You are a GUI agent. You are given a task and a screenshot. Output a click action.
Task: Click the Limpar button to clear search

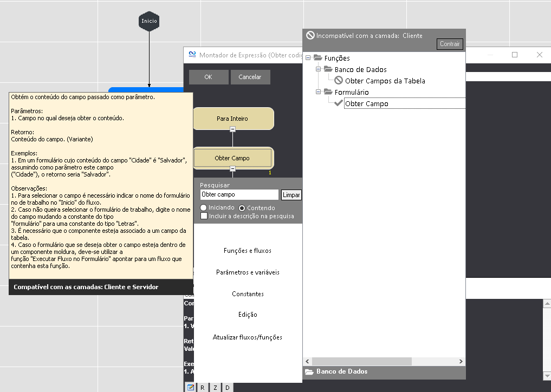pos(291,195)
